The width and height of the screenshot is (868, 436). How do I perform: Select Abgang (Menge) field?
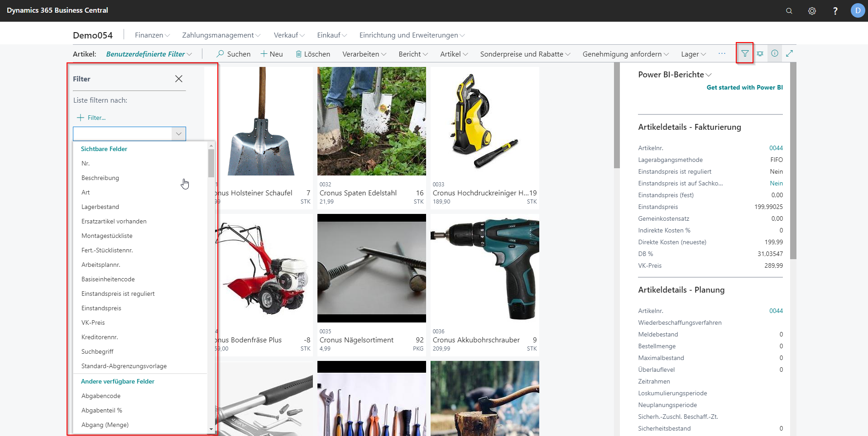coord(141,425)
